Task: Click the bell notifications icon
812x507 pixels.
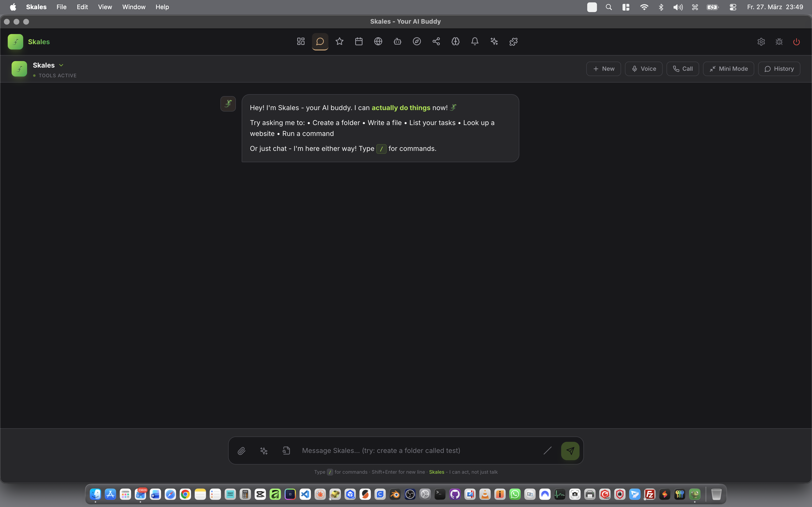Action: (474, 42)
